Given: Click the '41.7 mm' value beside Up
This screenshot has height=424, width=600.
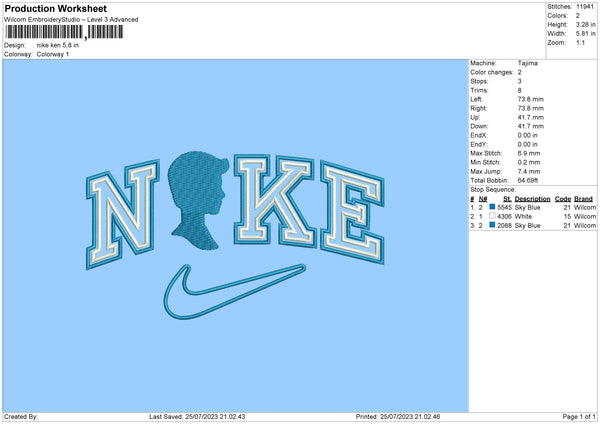Looking at the screenshot, I should click(x=531, y=117).
